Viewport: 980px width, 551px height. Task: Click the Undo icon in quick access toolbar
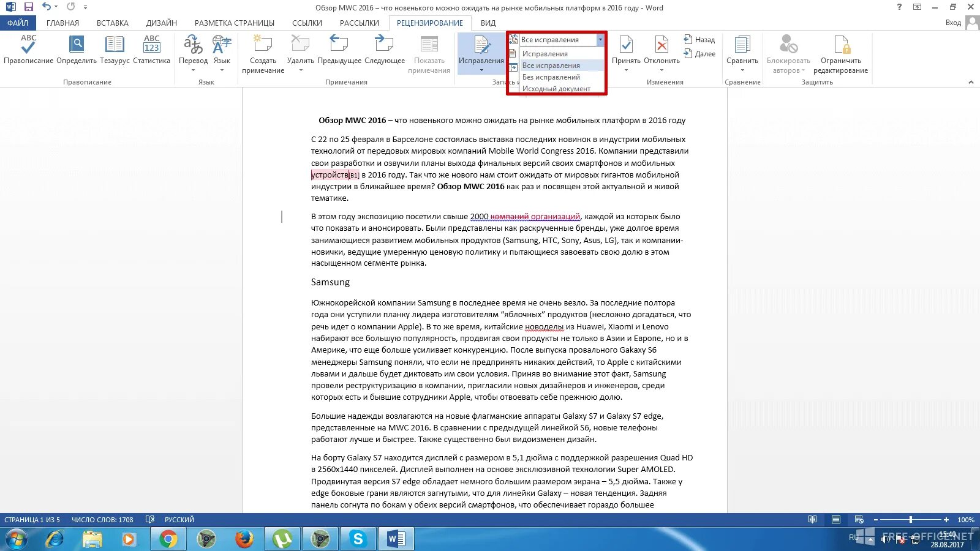tap(47, 7)
